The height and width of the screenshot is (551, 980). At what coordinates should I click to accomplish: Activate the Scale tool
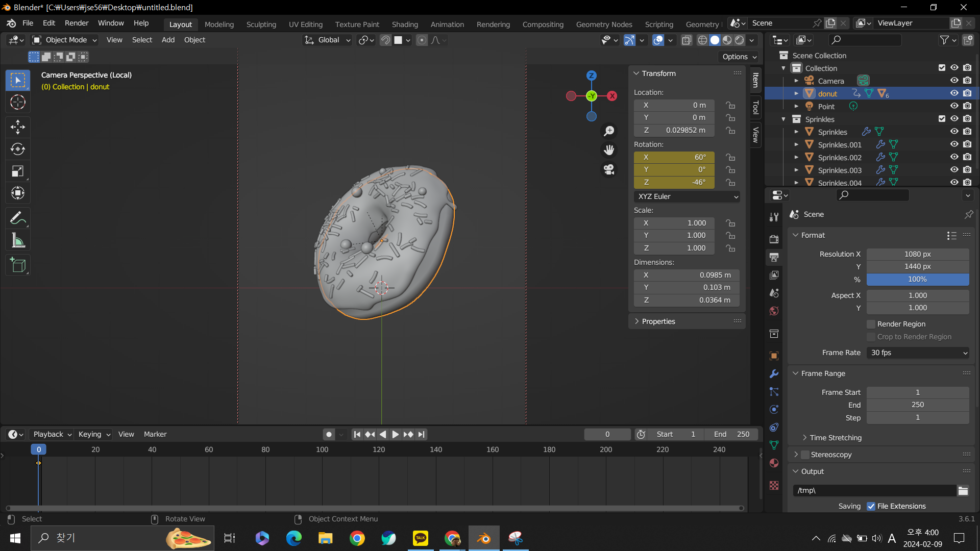(x=18, y=171)
